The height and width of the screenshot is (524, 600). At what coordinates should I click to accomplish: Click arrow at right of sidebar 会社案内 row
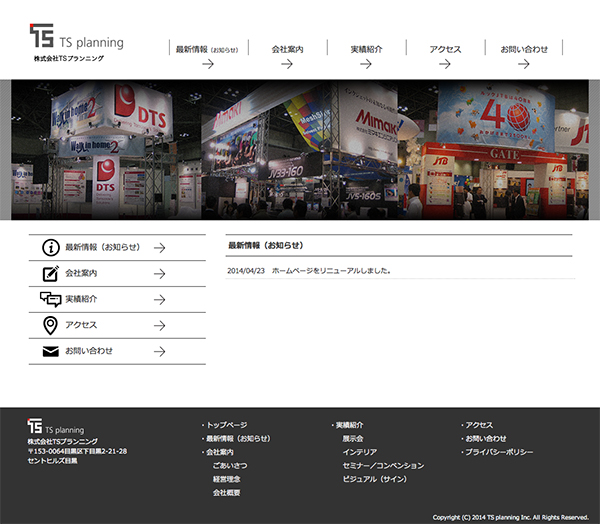(x=160, y=274)
